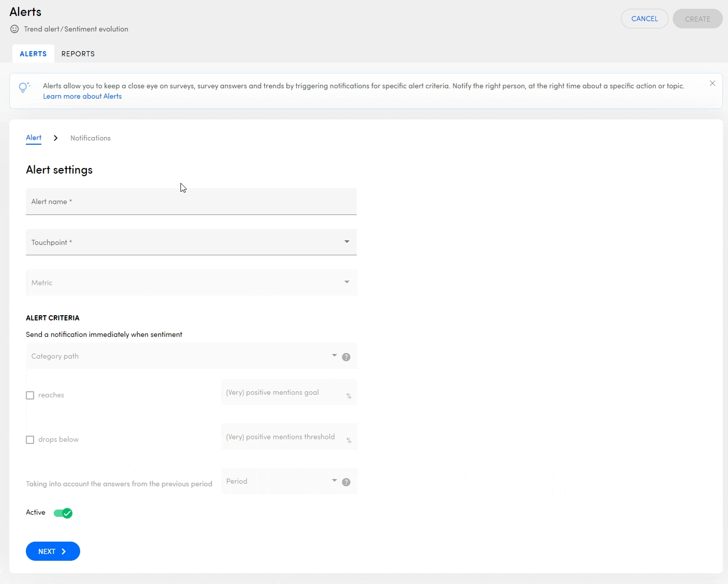The image size is (728, 584).
Task: Click help icon next to Period
Action: coord(346,482)
